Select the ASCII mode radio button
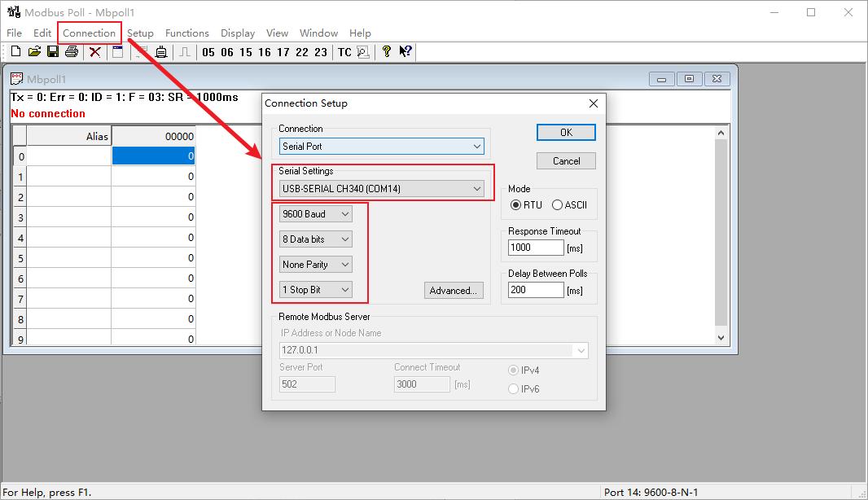This screenshot has height=500, width=868. coord(558,205)
